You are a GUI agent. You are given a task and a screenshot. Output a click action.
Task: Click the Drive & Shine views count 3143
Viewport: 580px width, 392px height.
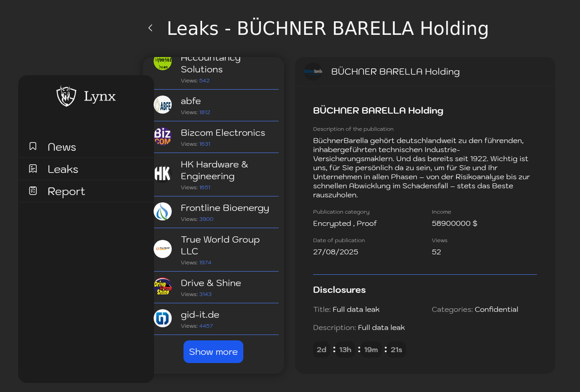coord(205,294)
